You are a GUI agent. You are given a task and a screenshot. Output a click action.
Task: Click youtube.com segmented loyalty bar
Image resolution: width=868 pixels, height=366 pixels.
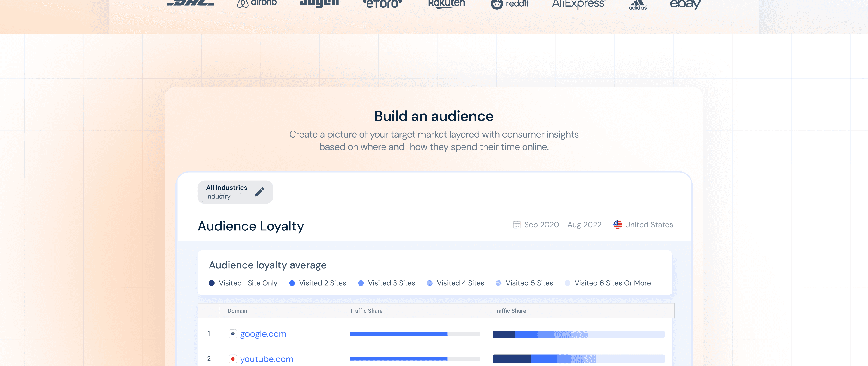pos(578,359)
